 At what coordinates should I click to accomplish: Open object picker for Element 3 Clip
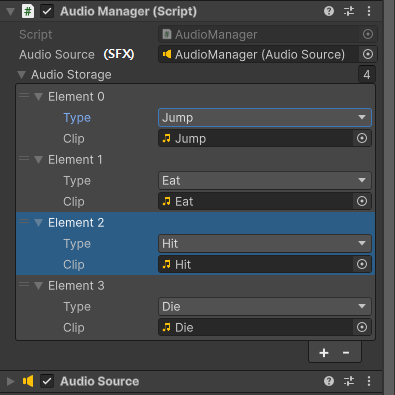click(x=362, y=327)
